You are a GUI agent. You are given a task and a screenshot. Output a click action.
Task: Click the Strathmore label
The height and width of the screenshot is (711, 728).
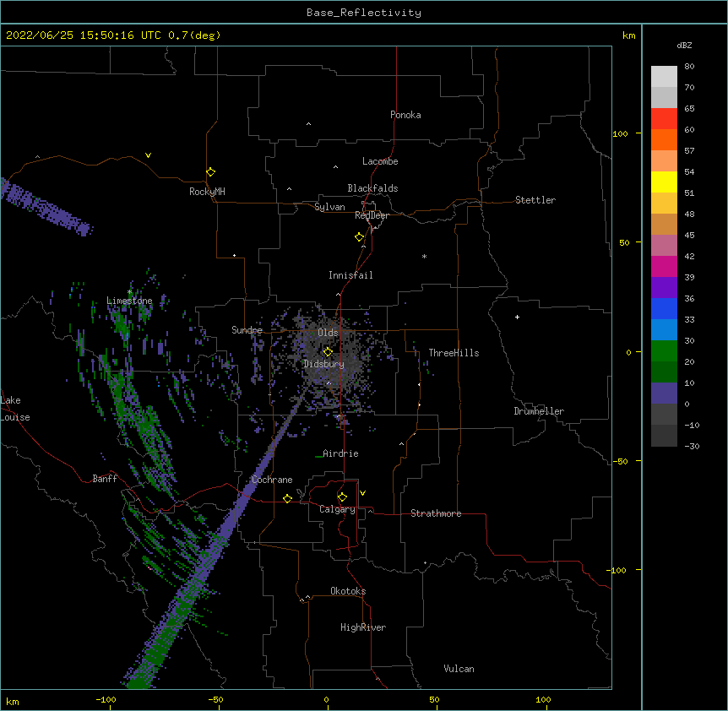436,513
